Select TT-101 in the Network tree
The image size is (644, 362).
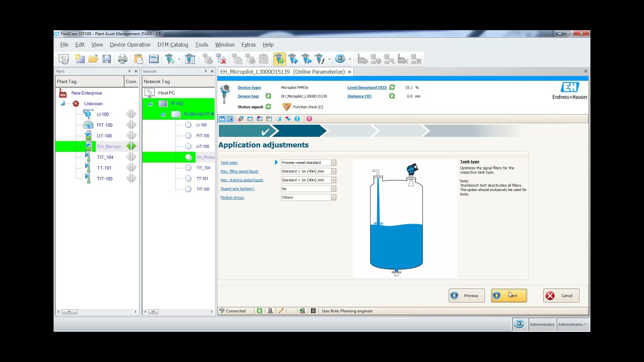click(x=202, y=178)
